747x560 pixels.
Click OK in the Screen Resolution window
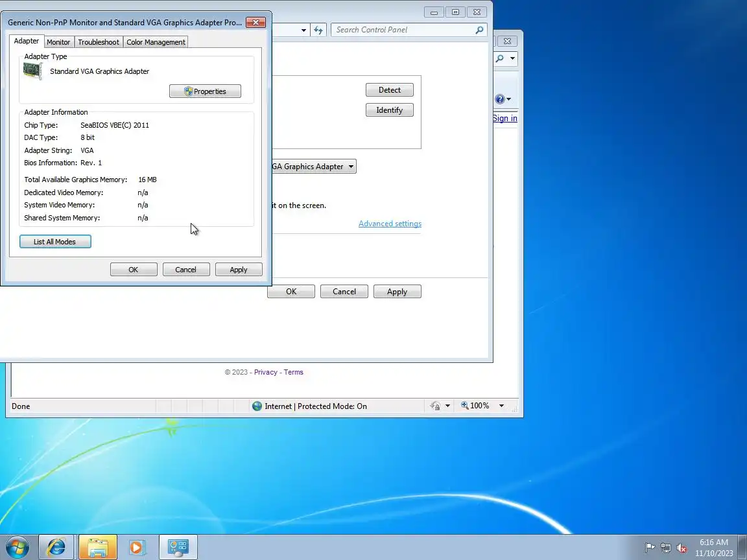(291, 292)
